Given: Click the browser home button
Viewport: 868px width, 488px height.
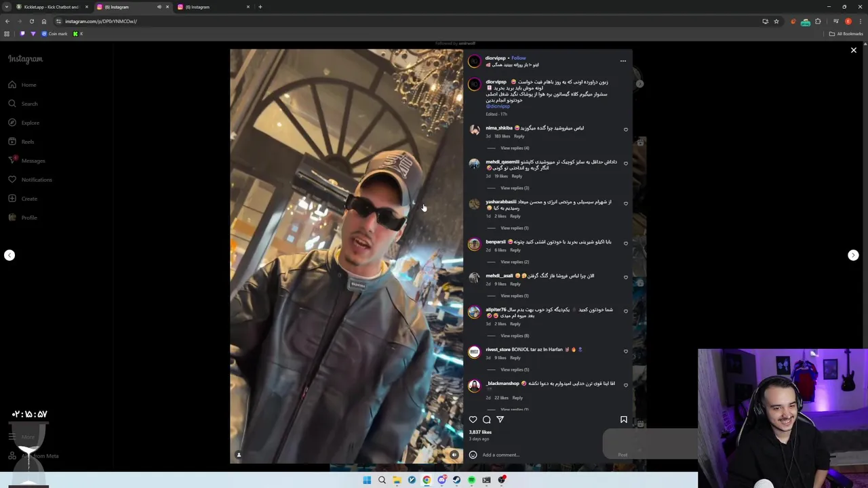Looking at the screenshot, I should pos(44,21).
